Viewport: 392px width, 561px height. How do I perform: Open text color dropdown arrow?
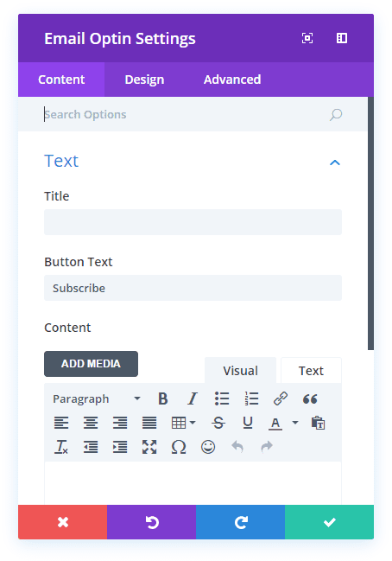pyautogui.click(x=295, y=423)
